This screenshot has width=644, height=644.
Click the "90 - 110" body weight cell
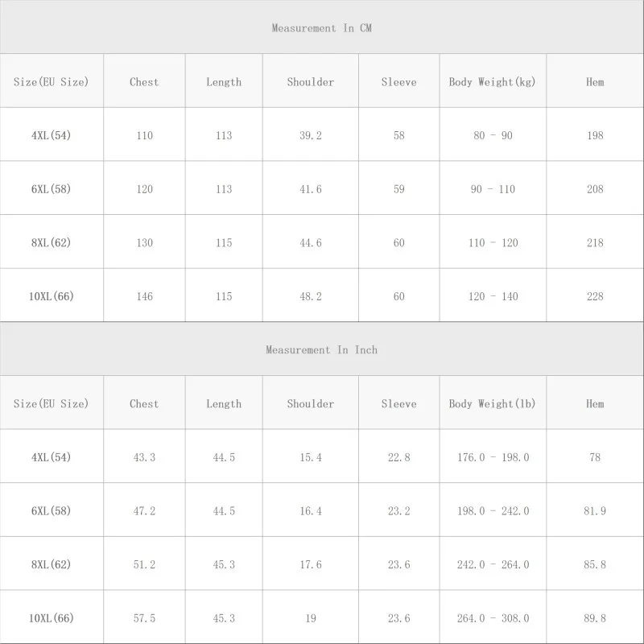(493, 189)
